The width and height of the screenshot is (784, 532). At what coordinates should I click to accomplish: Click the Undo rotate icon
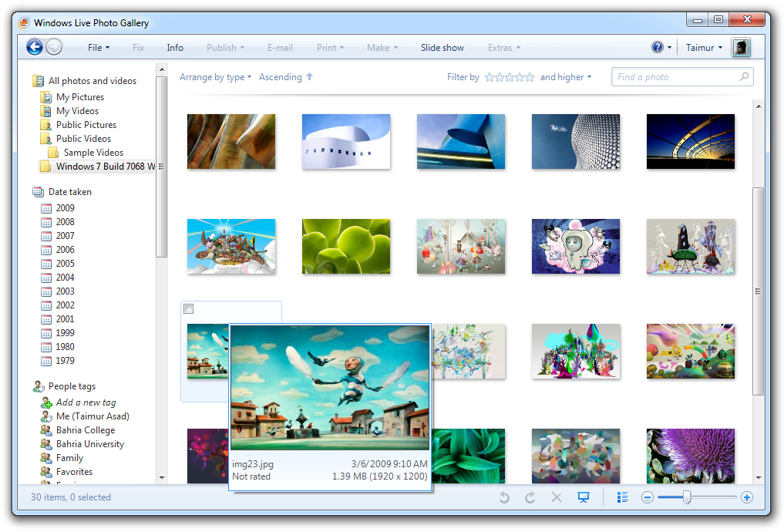(505, 497)
